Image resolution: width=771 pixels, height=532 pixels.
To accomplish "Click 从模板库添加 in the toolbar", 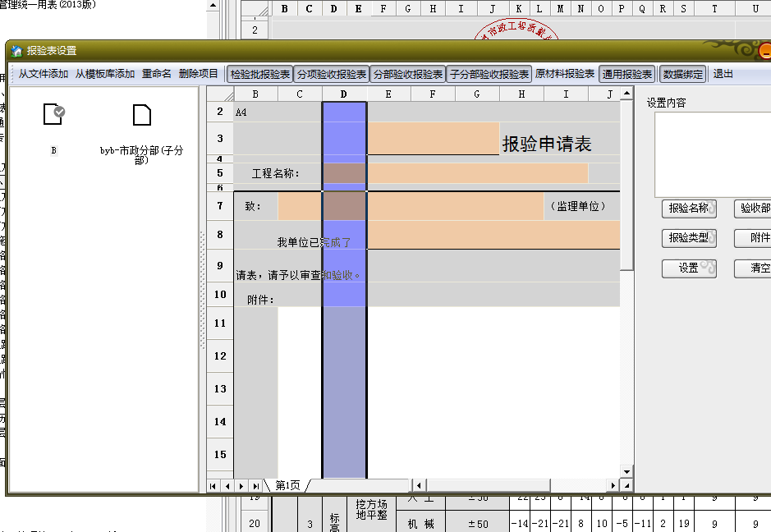I will tap(105, 74).
